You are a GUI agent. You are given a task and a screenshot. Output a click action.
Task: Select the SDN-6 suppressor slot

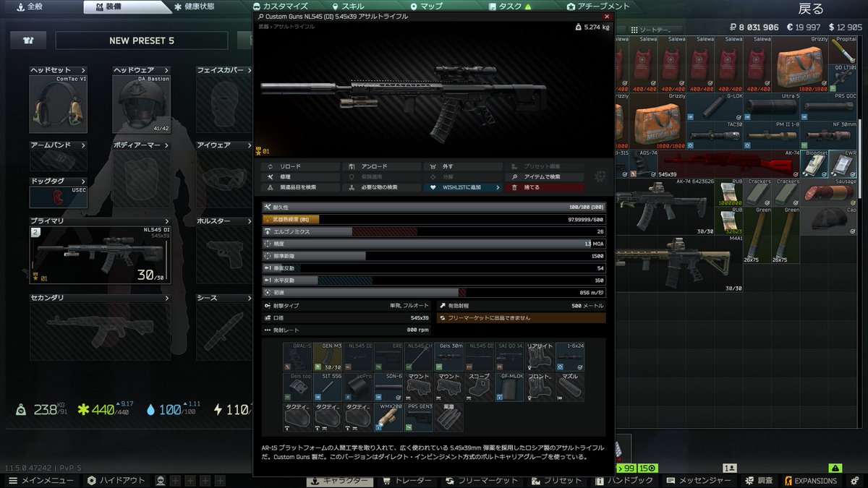(x=388, y=388)
